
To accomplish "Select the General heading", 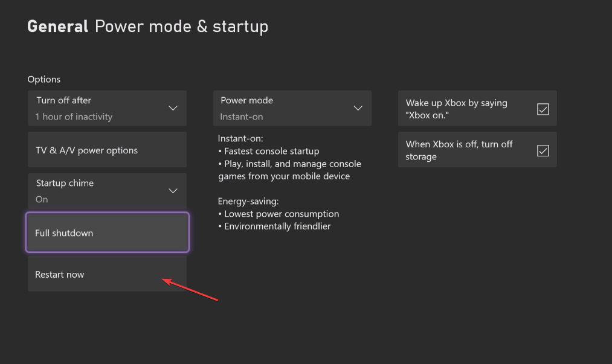I will 58,27.
